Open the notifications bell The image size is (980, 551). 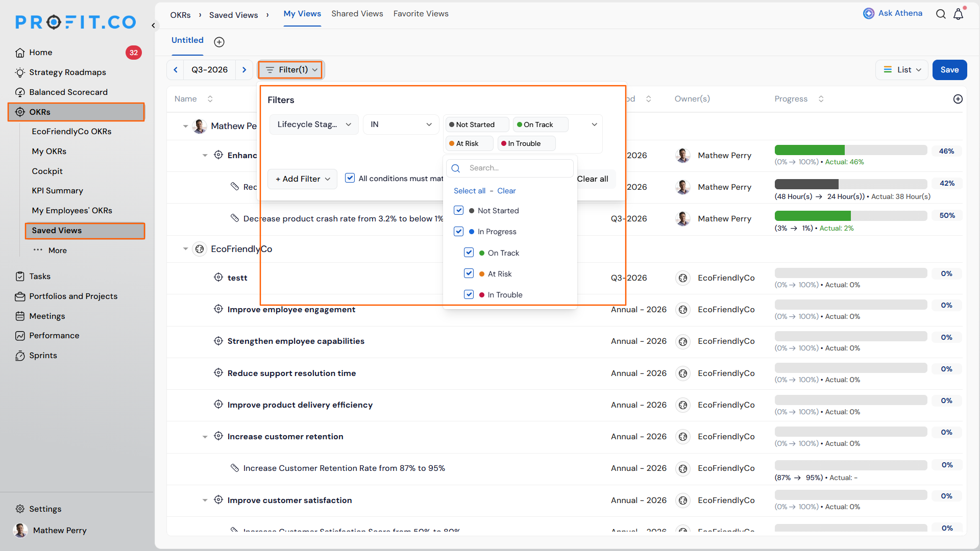959,14
